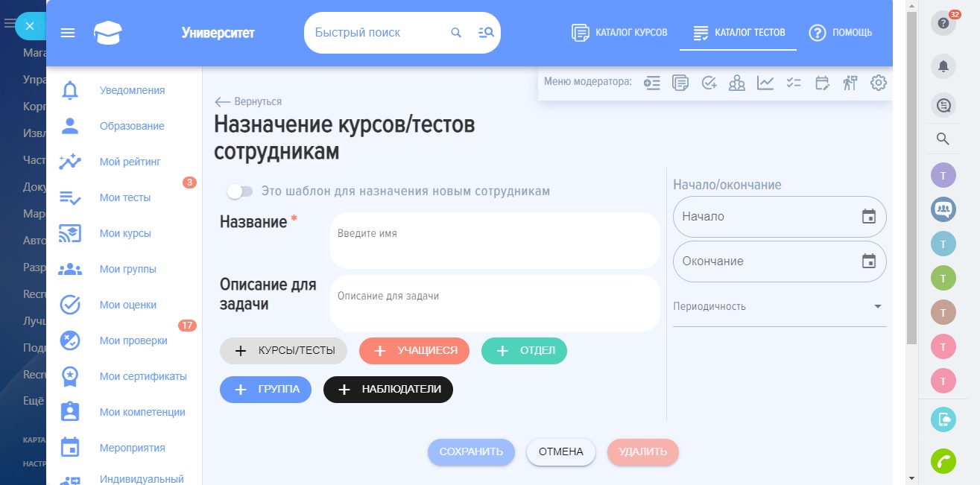Open Мой рейтинг in sidebar
The width and height of the screenshot is (980, 485).
[124, 162]
